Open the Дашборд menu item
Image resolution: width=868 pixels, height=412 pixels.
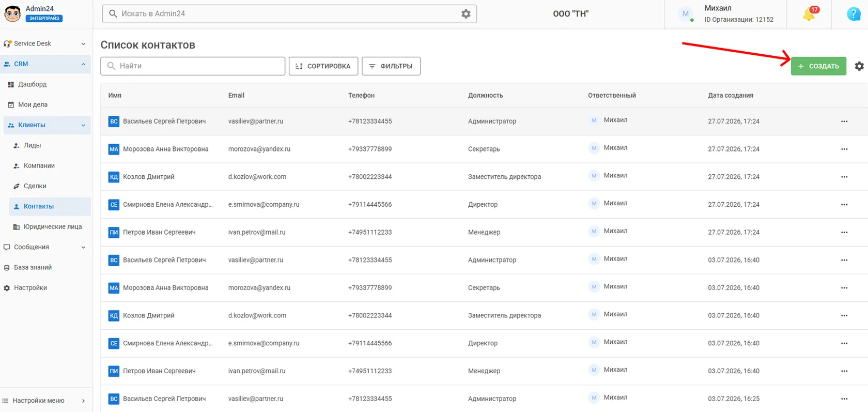tap(32, 84)
